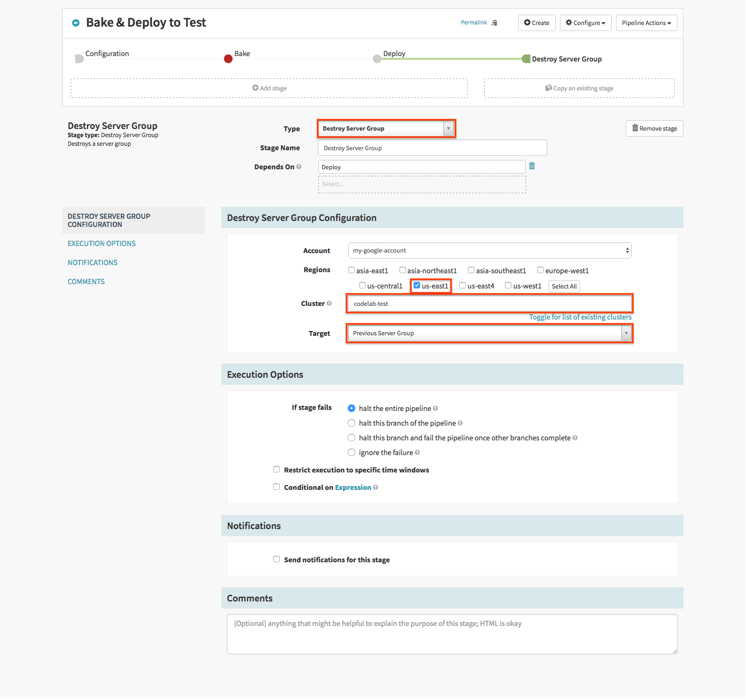746x700 pixels.
Task: Click the Add stage button
Action: point(269,88)
